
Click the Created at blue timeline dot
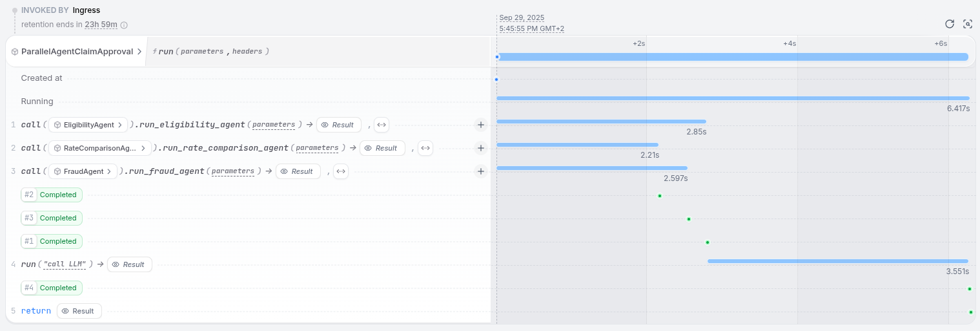(496, 80)
